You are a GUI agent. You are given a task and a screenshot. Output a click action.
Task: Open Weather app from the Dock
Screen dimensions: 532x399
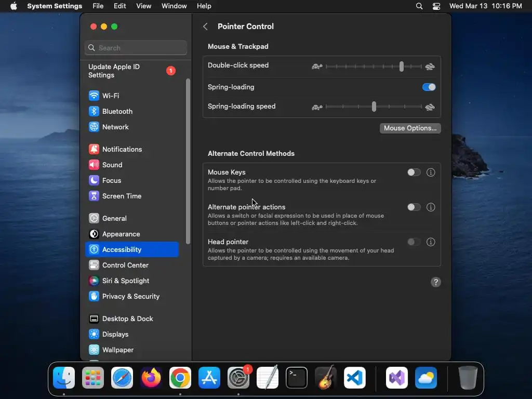(426, 378)
